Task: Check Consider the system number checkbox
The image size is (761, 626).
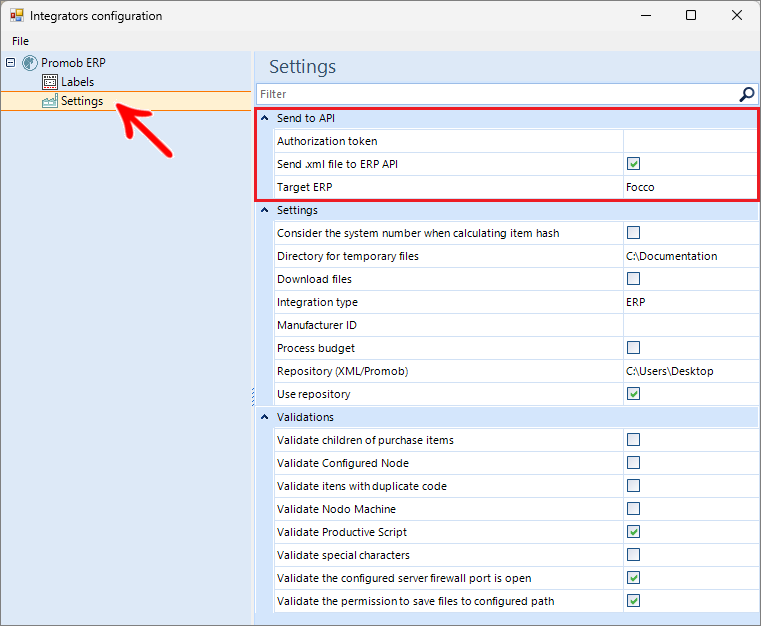Action: point(633,233)
